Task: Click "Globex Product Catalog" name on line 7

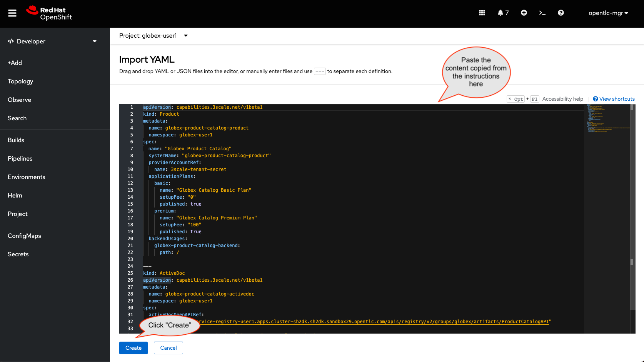Action: tap(198, 149)
